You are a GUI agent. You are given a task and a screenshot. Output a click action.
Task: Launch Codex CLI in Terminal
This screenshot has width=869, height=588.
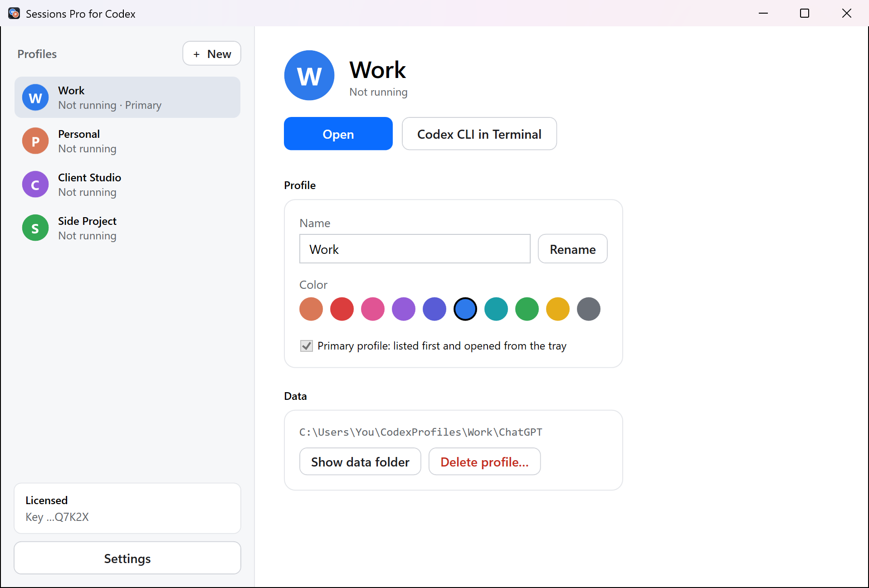coord(479,134)
